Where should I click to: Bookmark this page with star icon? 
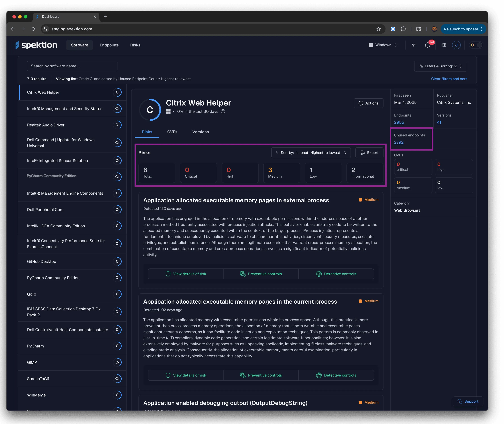378,29
